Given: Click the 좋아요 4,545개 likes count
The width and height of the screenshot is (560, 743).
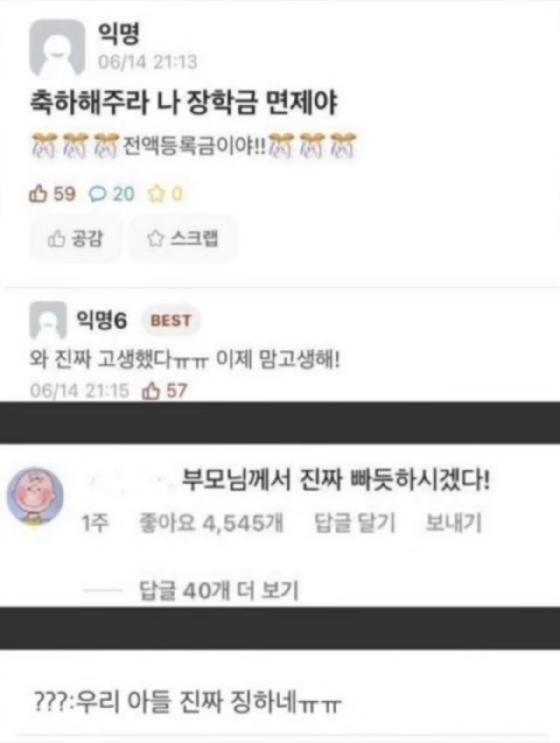Looking at the screenshot, I should click(211, 523).
